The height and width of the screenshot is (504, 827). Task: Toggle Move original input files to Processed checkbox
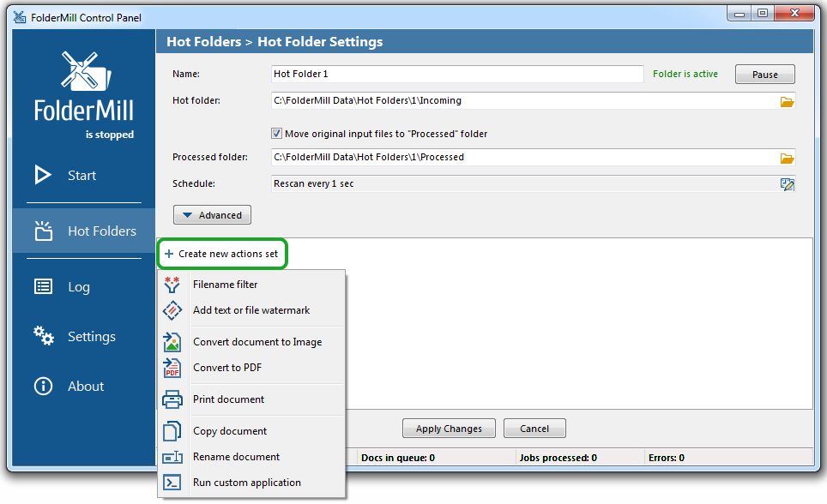276,134
